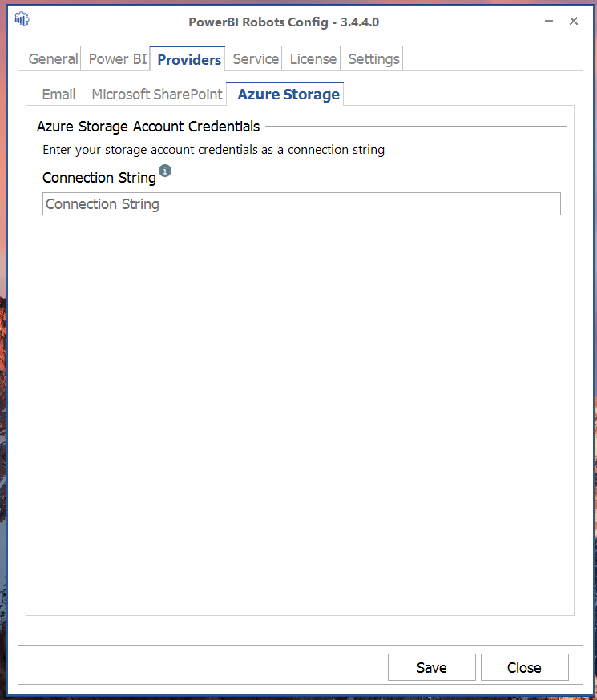Focus the Connection String input field
The image size is (597, 700).
tap(301, 204)
